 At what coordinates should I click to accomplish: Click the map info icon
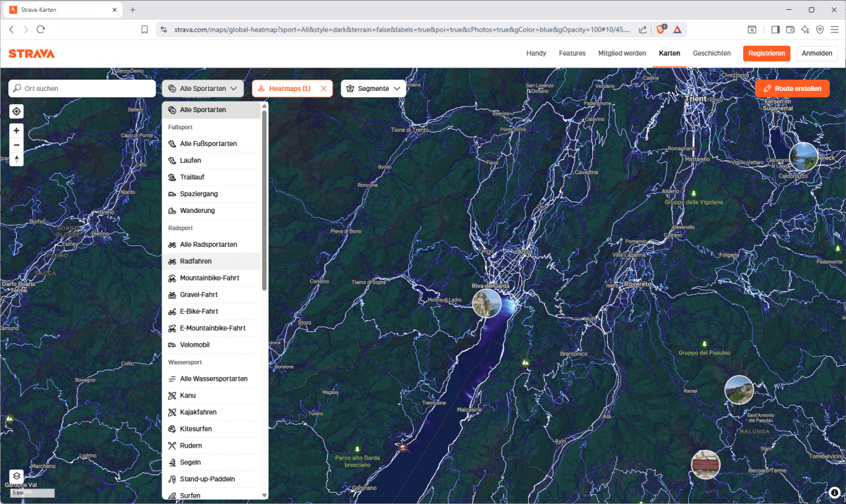pos(834,493)
